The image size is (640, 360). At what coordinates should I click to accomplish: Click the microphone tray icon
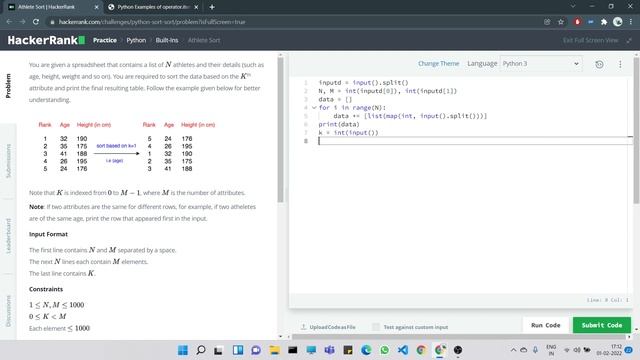point(535,350)
